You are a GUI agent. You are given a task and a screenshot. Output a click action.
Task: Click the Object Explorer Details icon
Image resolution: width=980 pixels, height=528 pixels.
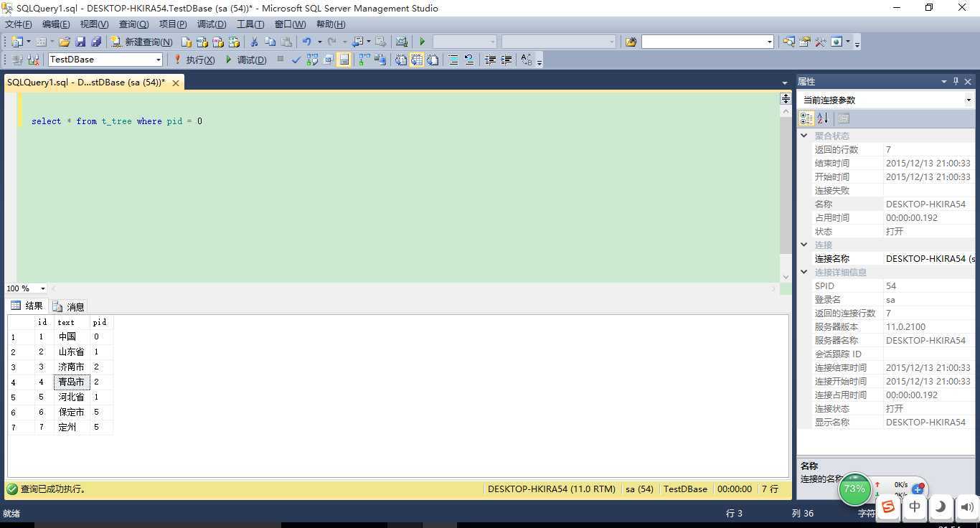[x=788, y=42]
